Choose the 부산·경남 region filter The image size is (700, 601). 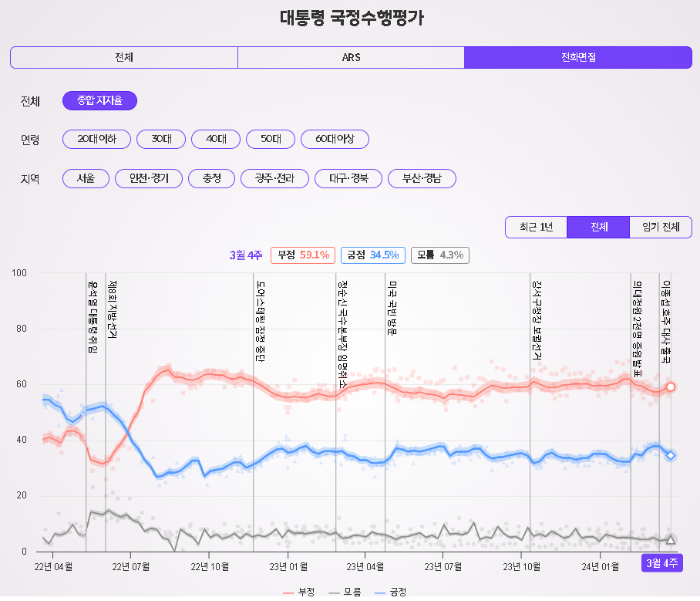click(421, 177)
